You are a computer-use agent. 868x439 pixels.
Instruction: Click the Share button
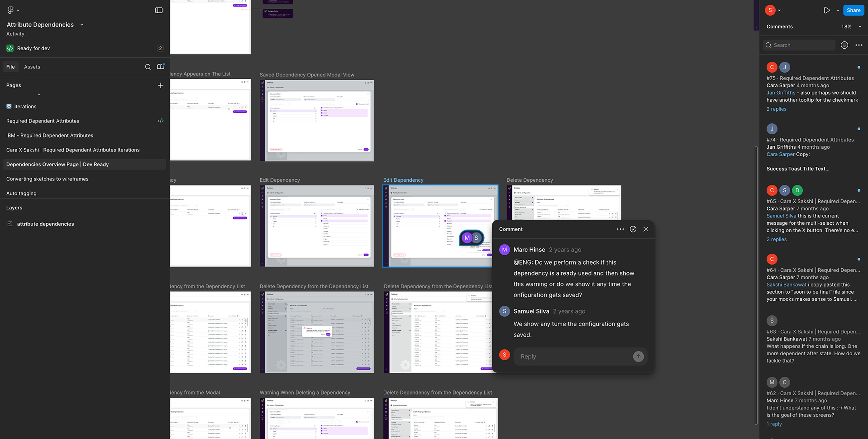[853, 10]
